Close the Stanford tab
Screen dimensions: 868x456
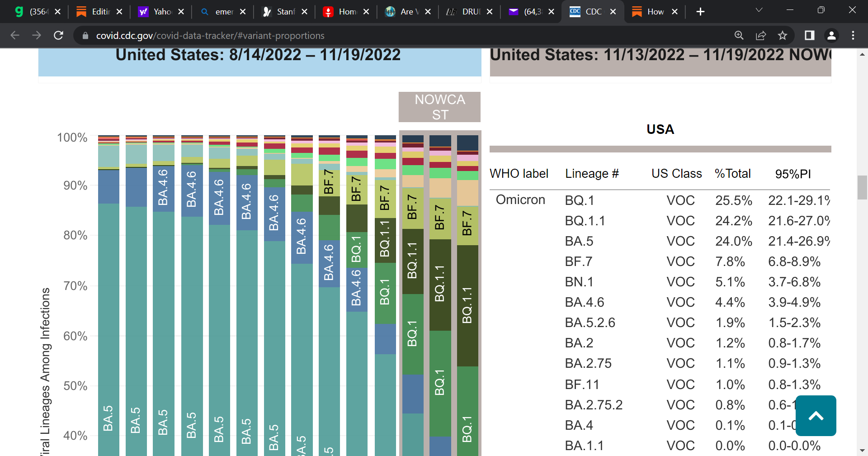pyautogui.click(x=305, y=12)
